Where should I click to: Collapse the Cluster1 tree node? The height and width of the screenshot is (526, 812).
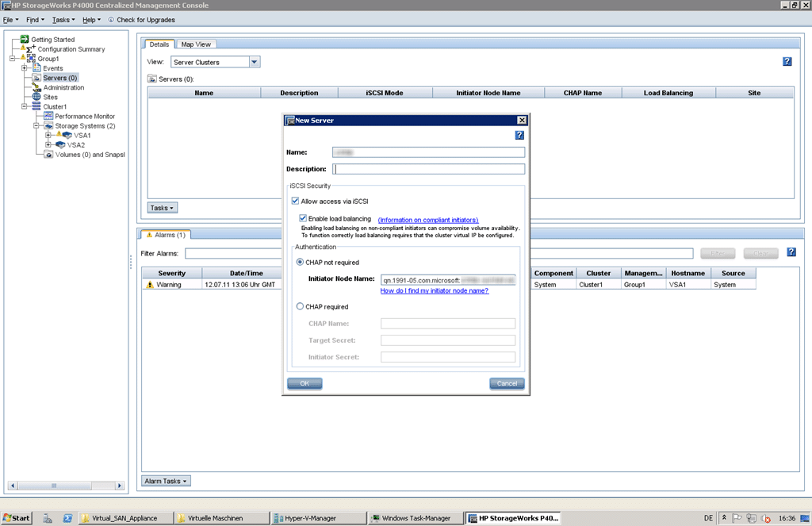(x=24, y=106)
